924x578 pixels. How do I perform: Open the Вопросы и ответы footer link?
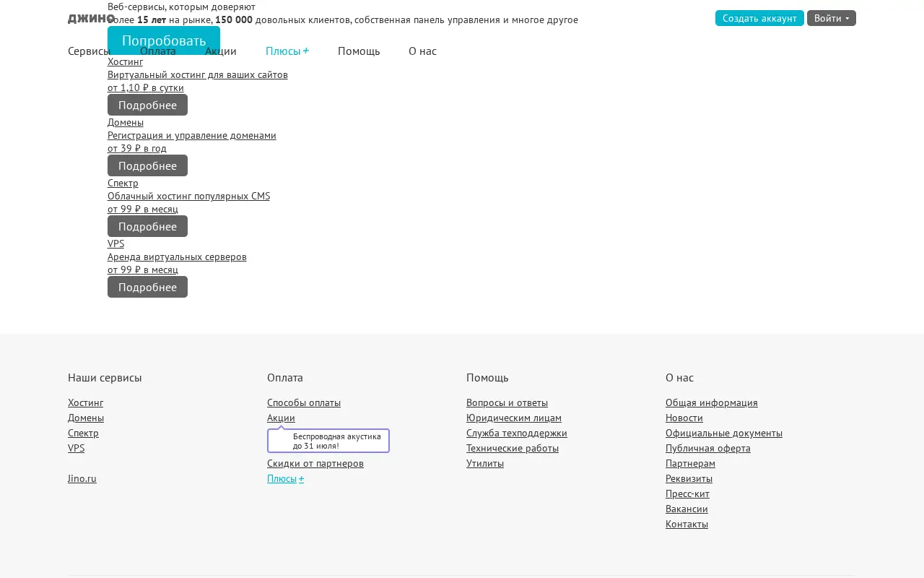coord(507,402)
